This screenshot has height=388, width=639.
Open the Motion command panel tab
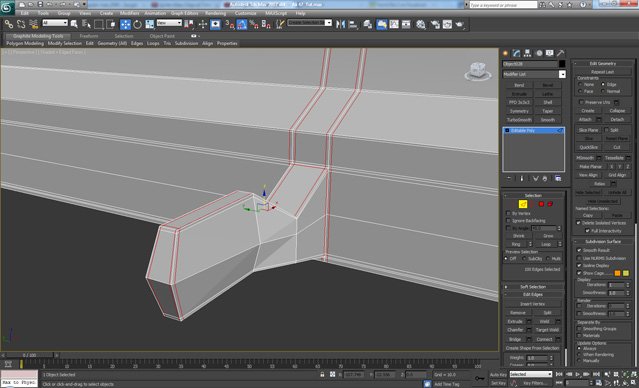click(x=539, y=53)
